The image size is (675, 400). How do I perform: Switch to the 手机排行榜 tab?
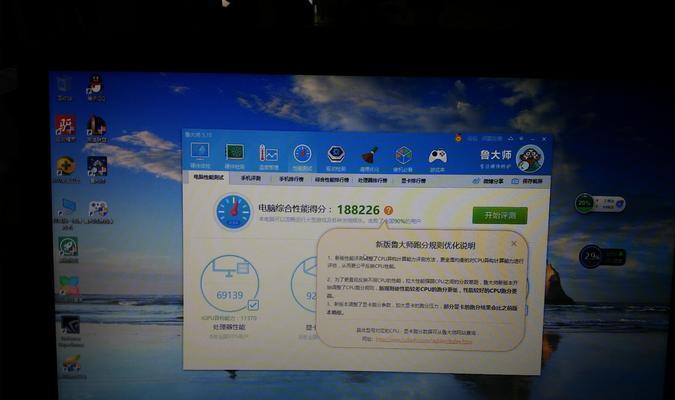pyautogui.click(x=291, y=179)
